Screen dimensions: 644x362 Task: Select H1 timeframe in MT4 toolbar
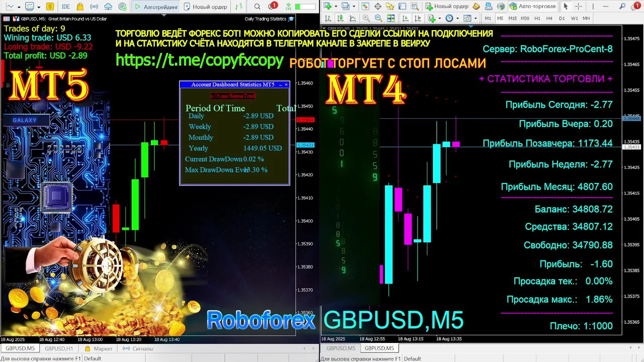537,18
